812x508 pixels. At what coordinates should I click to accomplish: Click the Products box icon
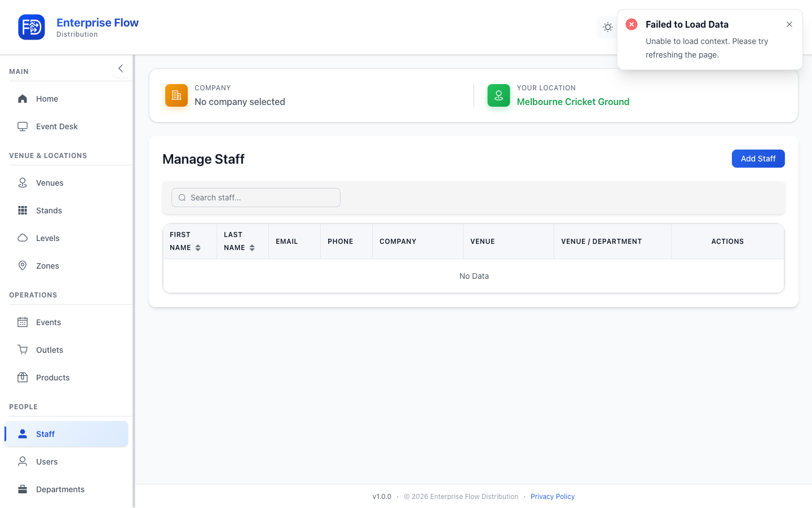(23, 378)
